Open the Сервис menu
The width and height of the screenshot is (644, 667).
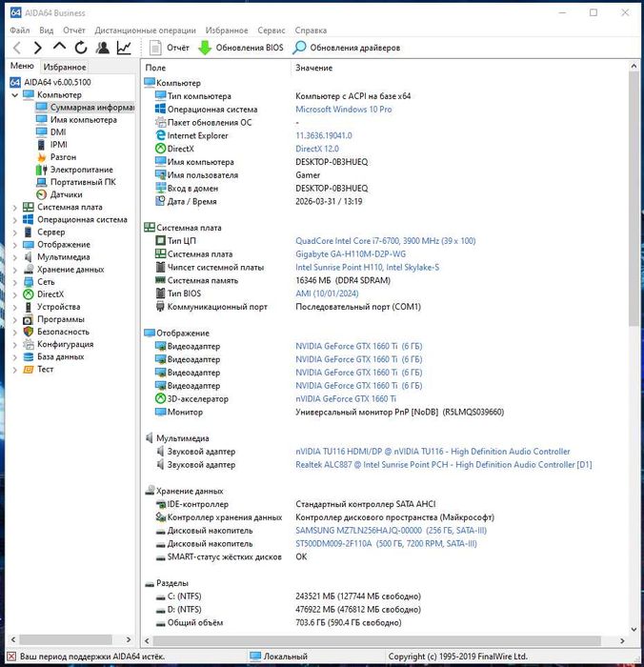click(271, 30)
